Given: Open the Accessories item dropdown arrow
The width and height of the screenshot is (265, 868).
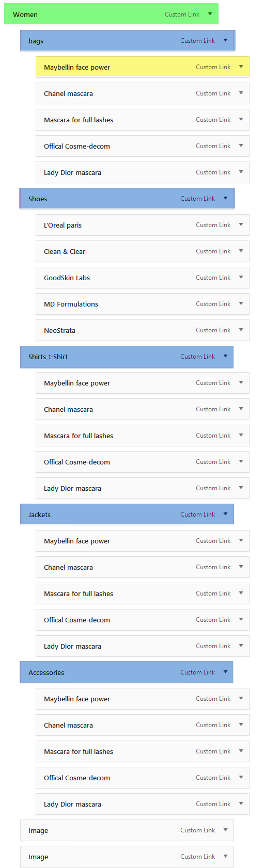Looking at the screenshot, I should 225,672.
